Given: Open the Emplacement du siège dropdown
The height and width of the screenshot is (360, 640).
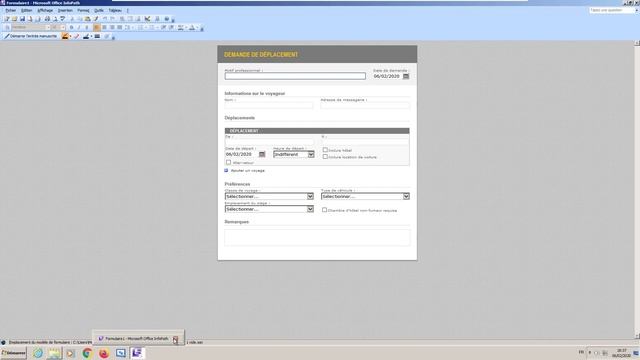Looking at the screenshot, I should point(310,209).
